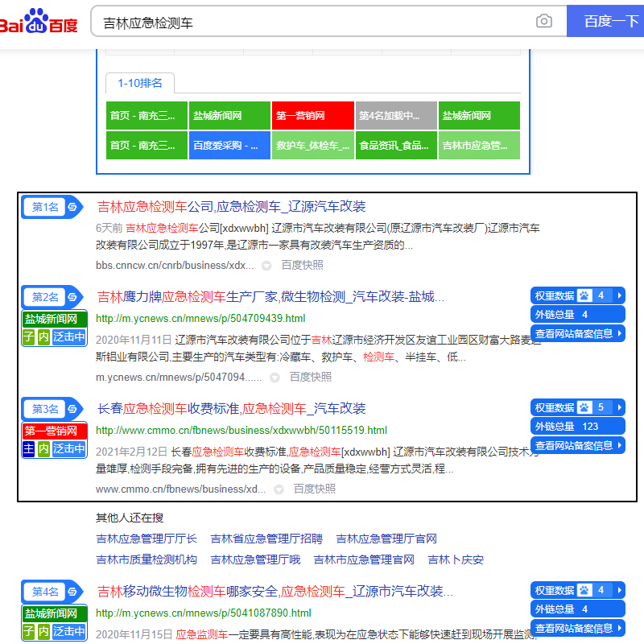Click the 食品资讯_食品 ranking cell
Image resolution: width=644 pixels, height=644 pixels.
click(x=396, y=146)
